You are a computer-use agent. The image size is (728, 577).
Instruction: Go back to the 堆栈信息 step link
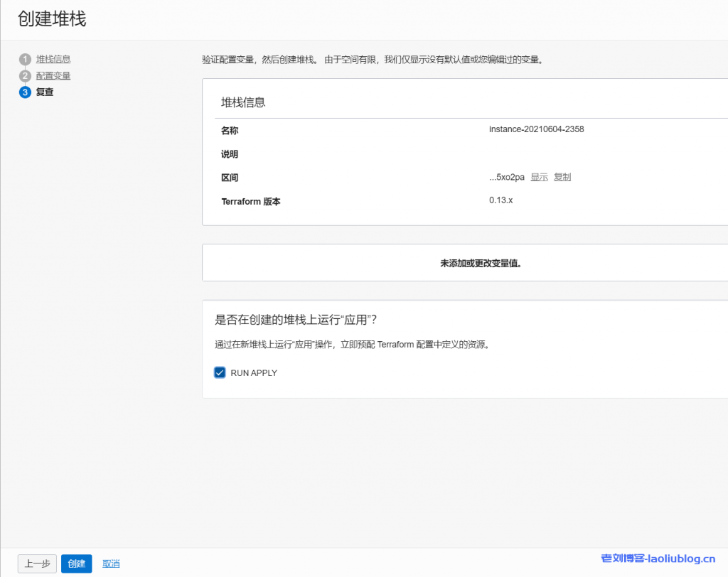pyautogui.click(x=53, y=59)
